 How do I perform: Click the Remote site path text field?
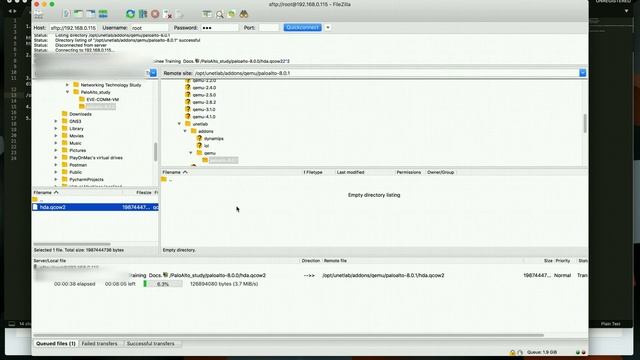[386, 73]
